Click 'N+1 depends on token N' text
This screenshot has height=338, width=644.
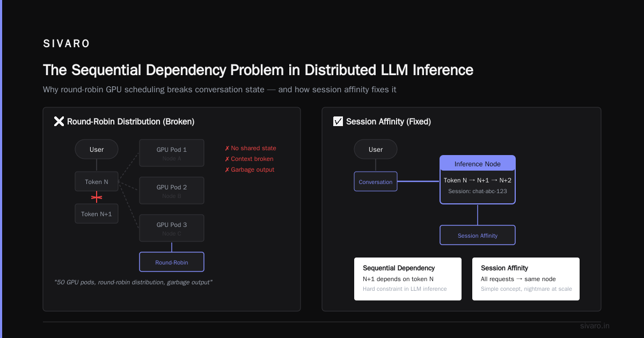398,279
